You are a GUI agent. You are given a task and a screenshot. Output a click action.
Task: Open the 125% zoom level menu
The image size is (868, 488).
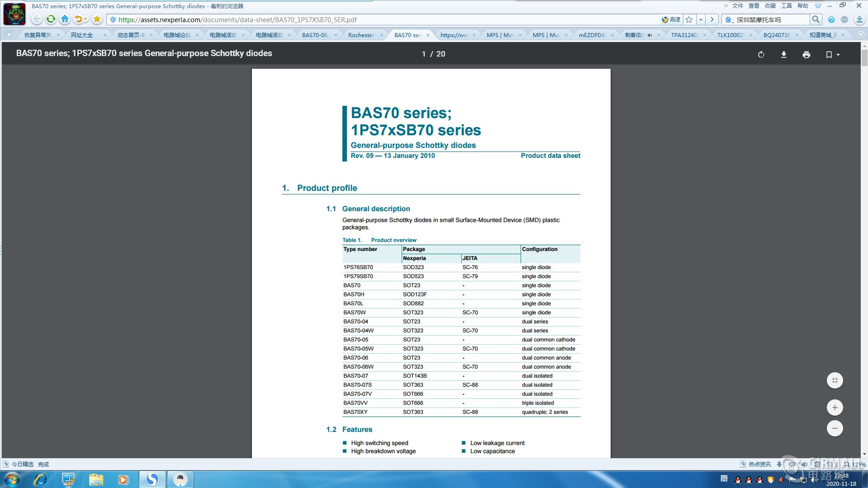tap(855, 464)
